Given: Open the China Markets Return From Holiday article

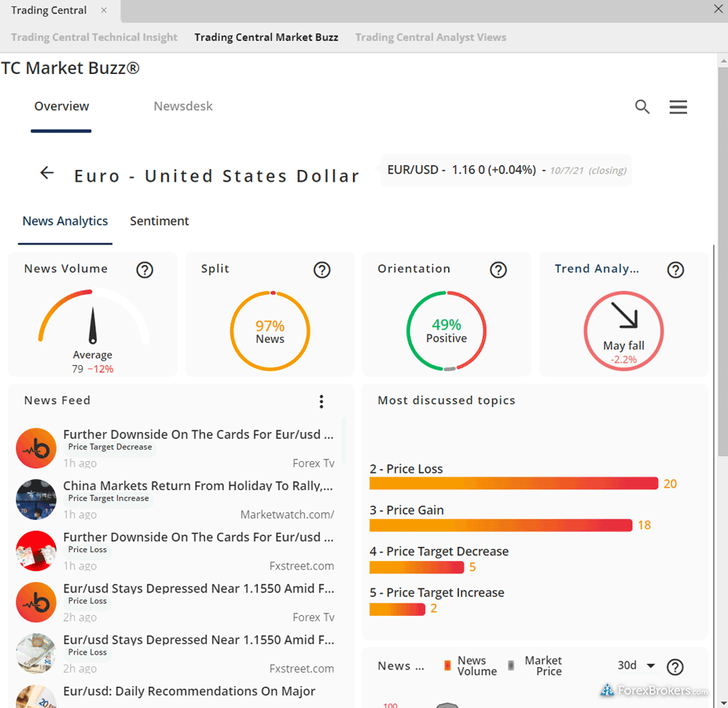Looking at the screenshot, I should point(197,485).
